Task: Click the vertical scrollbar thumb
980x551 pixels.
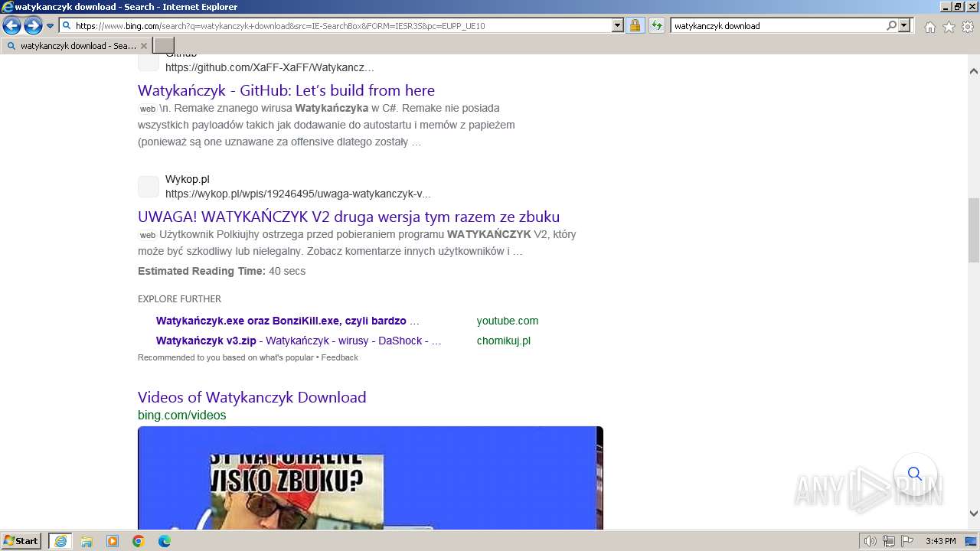Action: point(974,230)
